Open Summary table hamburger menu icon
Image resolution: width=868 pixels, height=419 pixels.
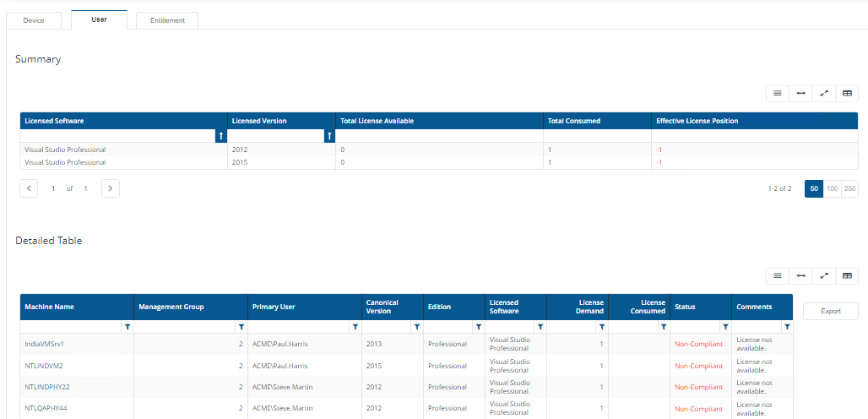(777, 94)
